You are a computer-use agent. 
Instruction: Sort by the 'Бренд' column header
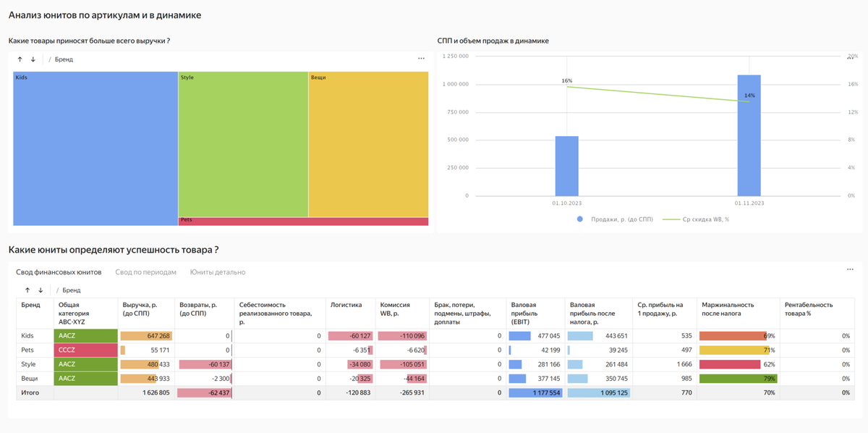tap(35, 314)
